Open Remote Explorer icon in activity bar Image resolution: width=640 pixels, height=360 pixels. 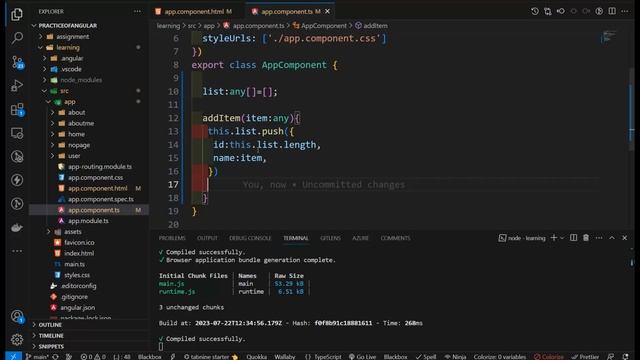pos(17,133)
